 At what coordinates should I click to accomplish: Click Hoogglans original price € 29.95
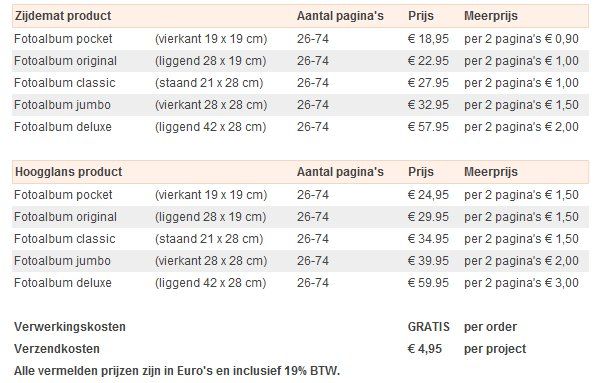pos(428,217)
